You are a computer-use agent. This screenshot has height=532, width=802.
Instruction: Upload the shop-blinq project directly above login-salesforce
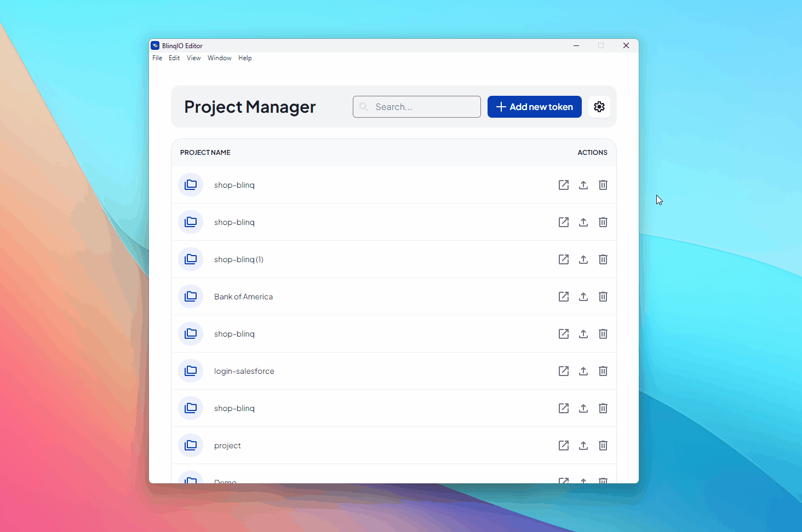[x=583, y=334]
